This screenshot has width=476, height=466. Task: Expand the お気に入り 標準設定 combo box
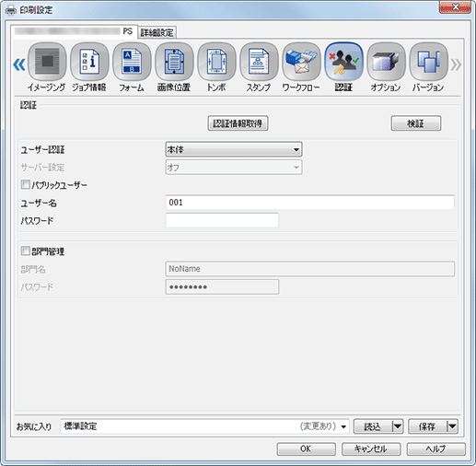click(204, 426)
